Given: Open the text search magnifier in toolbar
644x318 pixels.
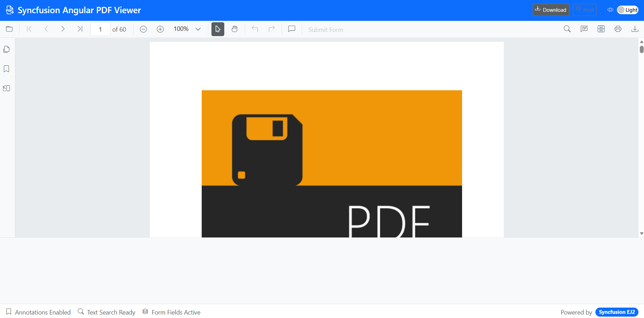Looking at the screenshot, I should [567, 29].
